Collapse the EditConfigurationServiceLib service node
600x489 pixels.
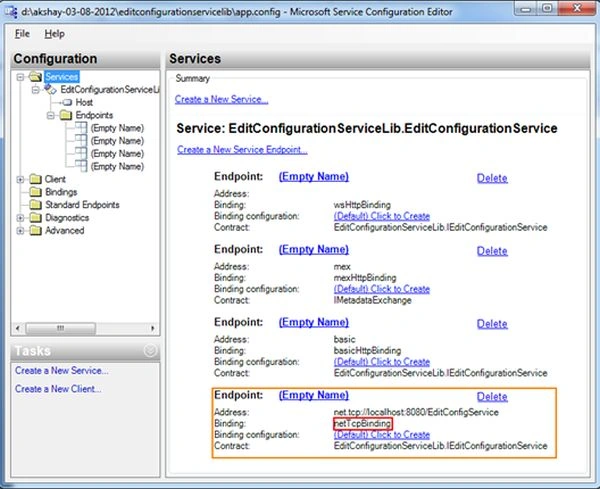click(36, 90)
